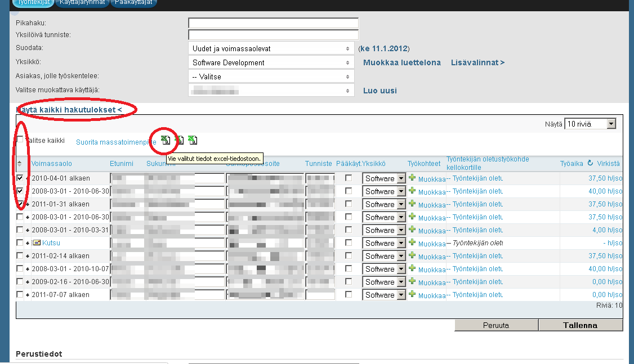Click the third Excel export icon
The height and width of the screenshot is (364, 634).
click(x=193, y=141)
